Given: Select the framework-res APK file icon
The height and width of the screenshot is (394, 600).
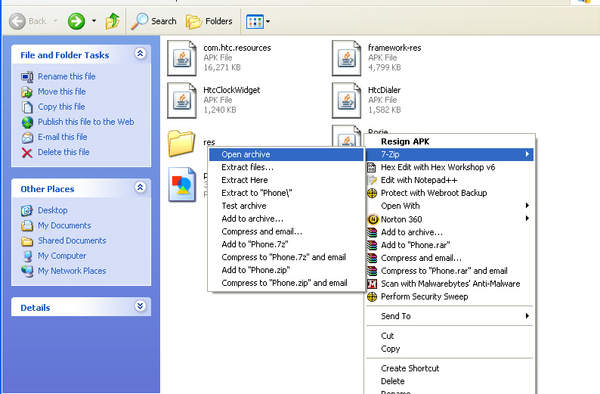Looking at the screenshot, I should click(346, 58).
